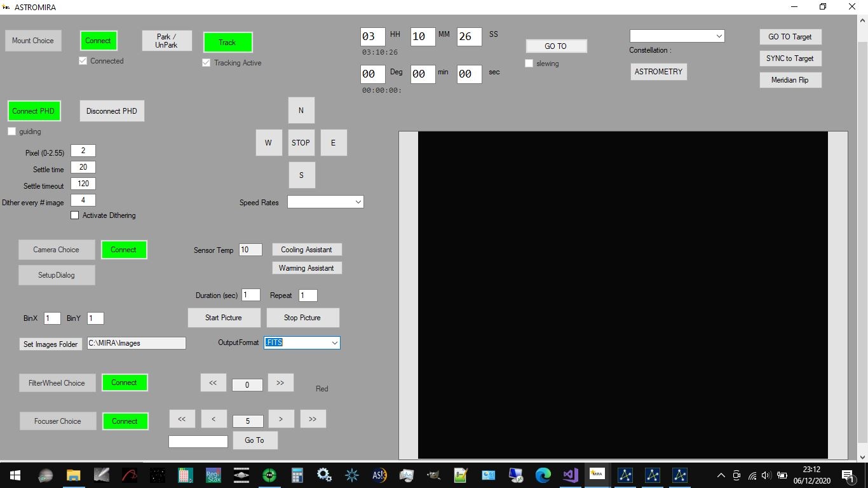
Task: Open the Calculator taskbar icon
Action: pos(297,475)
